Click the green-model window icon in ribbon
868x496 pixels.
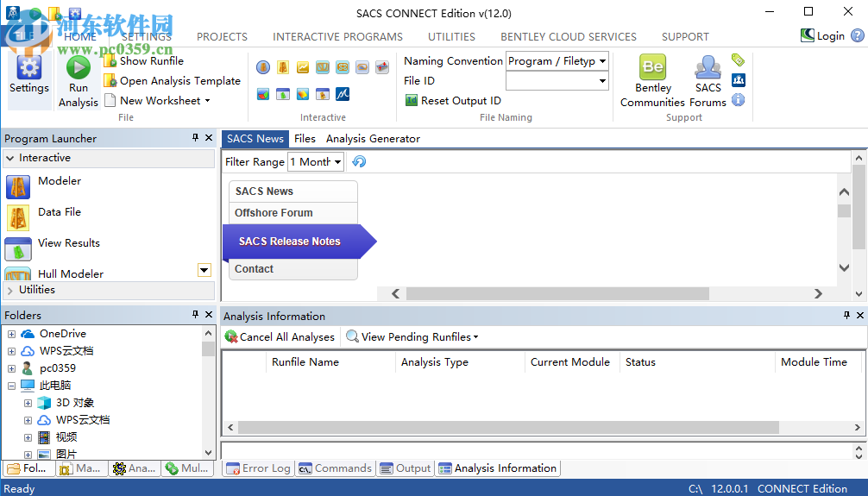(283, 94)
